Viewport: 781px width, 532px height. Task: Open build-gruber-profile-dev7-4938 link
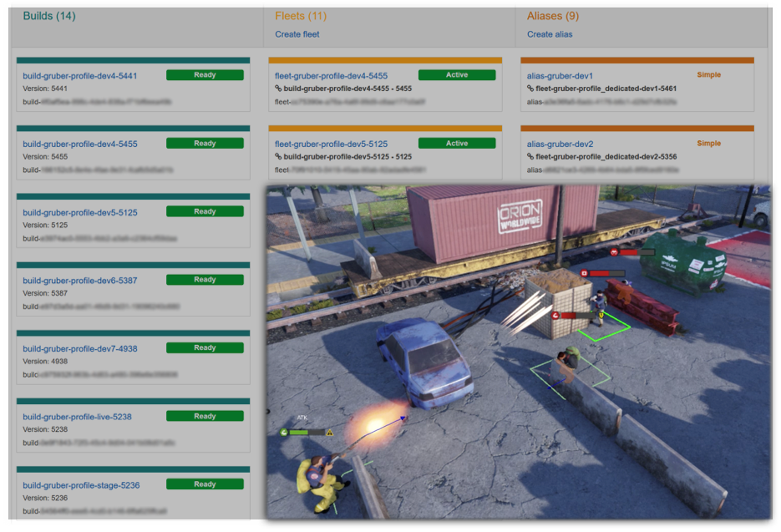point(79,349)
